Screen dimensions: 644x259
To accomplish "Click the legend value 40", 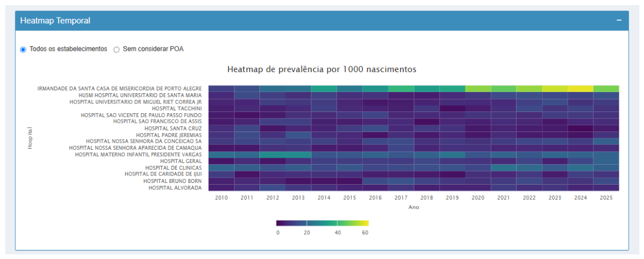I will click(x=337, y=233).
